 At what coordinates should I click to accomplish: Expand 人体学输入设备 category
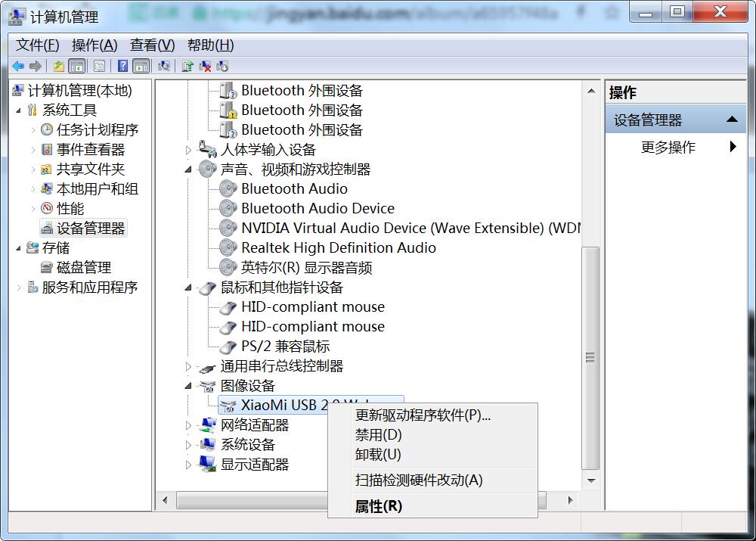pyautogui.click(x=188, y=150)
